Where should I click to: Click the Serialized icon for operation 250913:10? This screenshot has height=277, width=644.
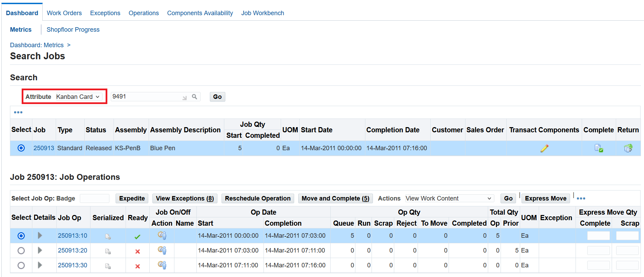(x=108, y=236)
